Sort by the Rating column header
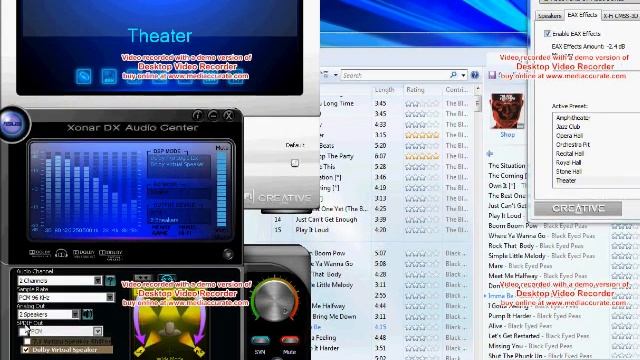 point(415,90)
